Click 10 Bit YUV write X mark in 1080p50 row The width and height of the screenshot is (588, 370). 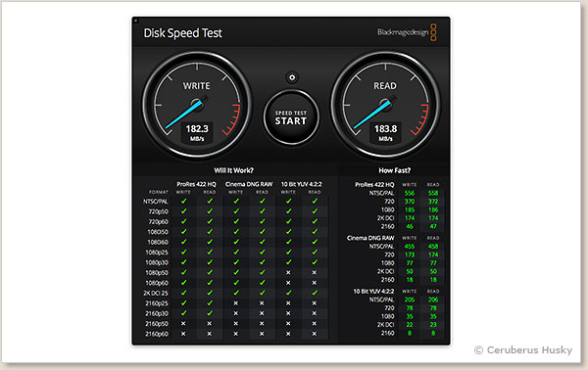tap(288, 273)
